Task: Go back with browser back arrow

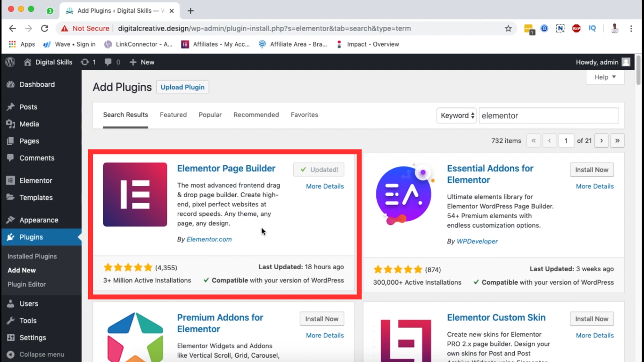Action: click(13, 28)
